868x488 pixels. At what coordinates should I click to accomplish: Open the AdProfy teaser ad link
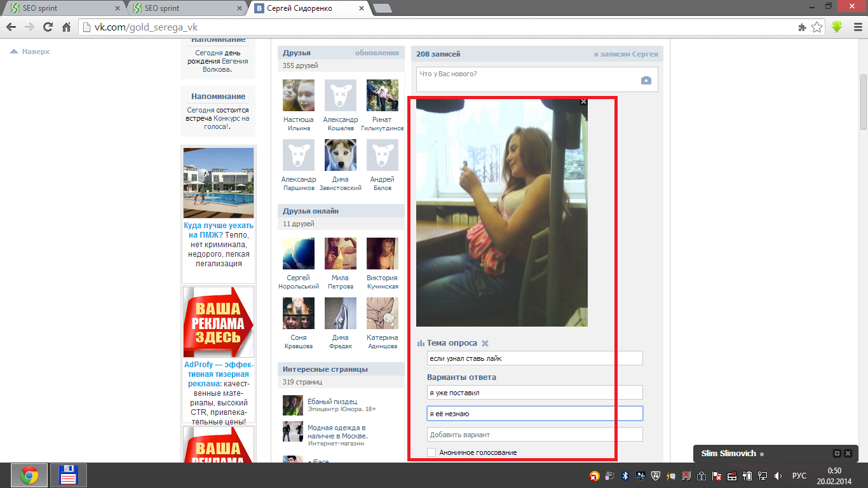tap(219, 374)
